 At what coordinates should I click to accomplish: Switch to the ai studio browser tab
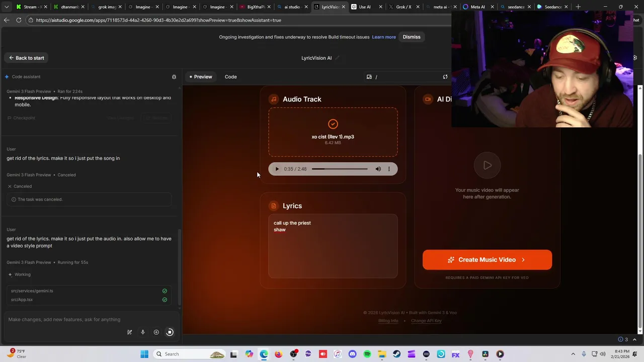pyautogui.click(x=293, y=7)
